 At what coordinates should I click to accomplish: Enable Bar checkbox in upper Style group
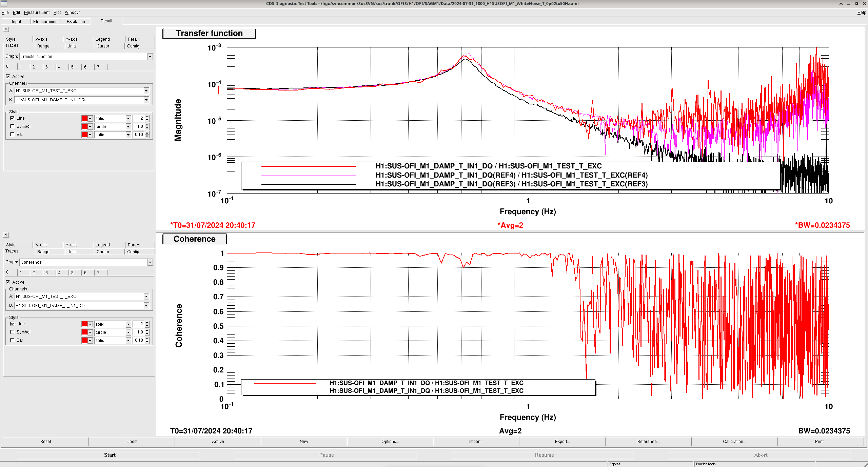(x=12, y=134)
